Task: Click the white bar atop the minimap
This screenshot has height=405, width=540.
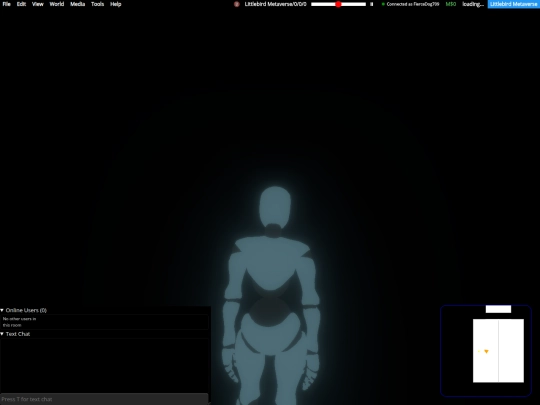Action: click(498, 309)
